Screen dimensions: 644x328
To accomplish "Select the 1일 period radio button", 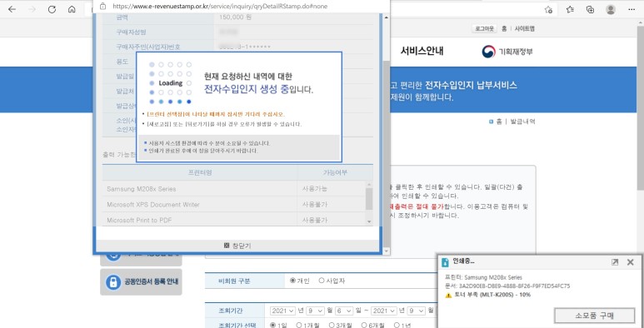I will point(272,326).
